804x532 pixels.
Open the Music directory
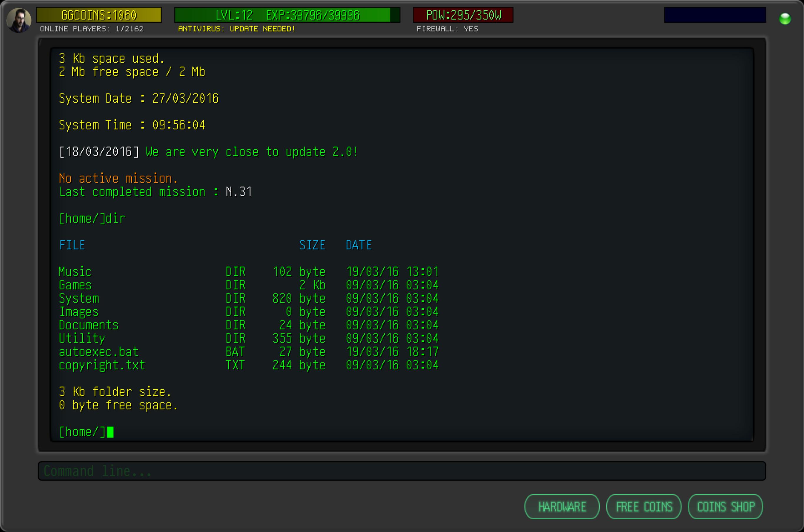[x=75, y=271]
